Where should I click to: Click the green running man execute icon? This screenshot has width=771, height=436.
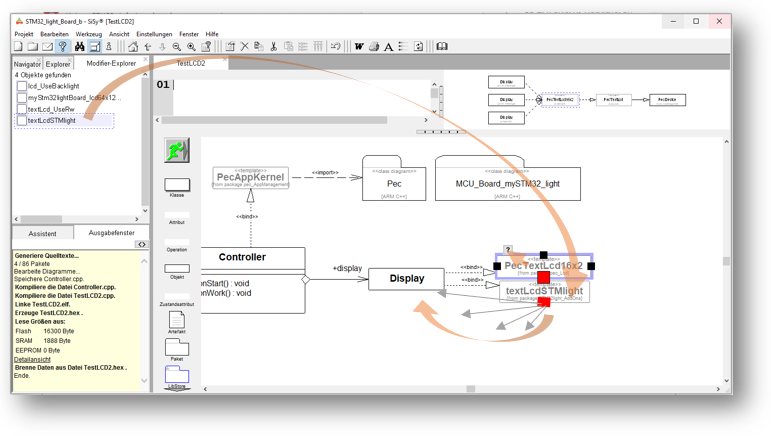coord(177,151)
